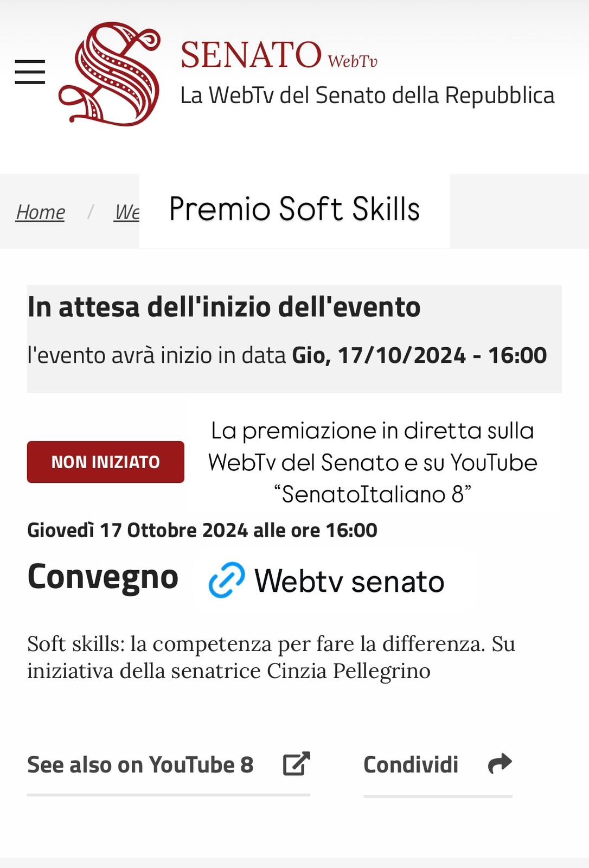
Task: Click the Convegno heading
Action: (x=103, y=577)
